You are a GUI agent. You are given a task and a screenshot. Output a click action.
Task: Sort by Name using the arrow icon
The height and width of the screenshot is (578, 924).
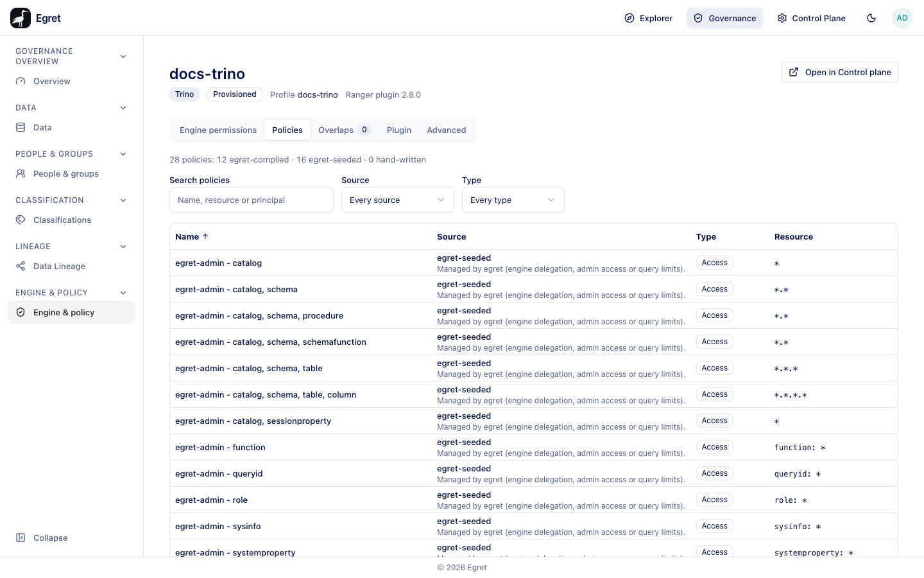(205, 236)
